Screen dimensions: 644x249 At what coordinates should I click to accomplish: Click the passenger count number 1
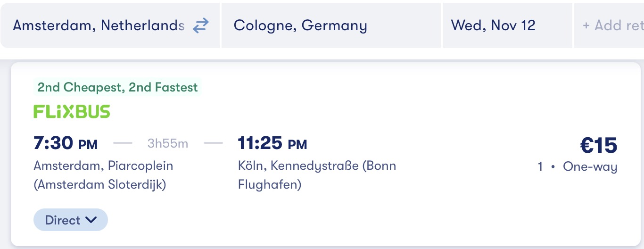[x=540, y=167]
